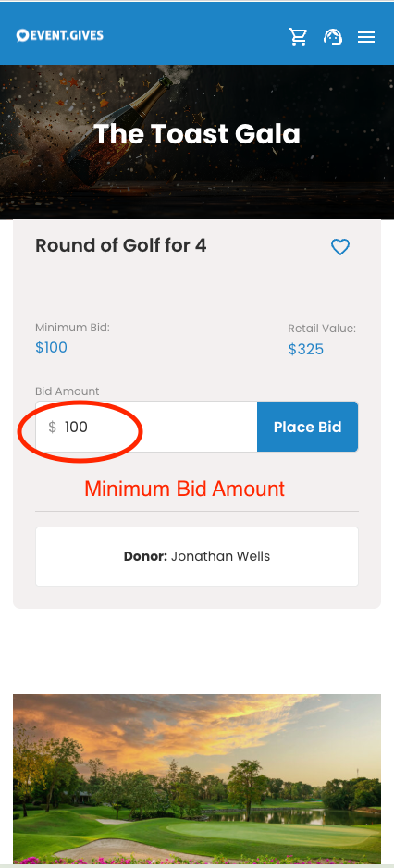Focus the Bid Amount input field
The height and width of the screenshot is (868, 394).
(147, 427)
